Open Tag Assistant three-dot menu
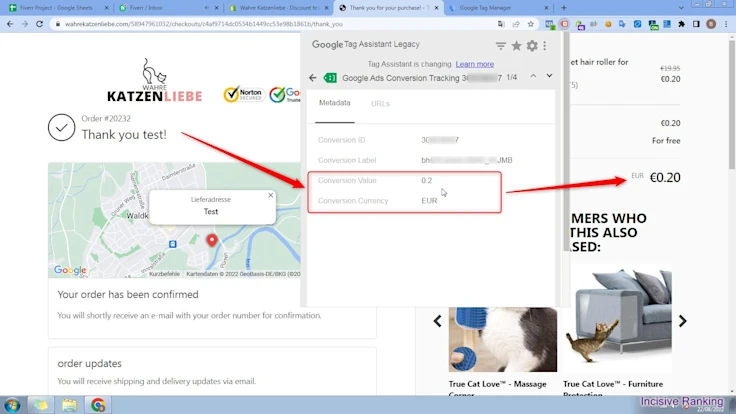 [544, 46]
